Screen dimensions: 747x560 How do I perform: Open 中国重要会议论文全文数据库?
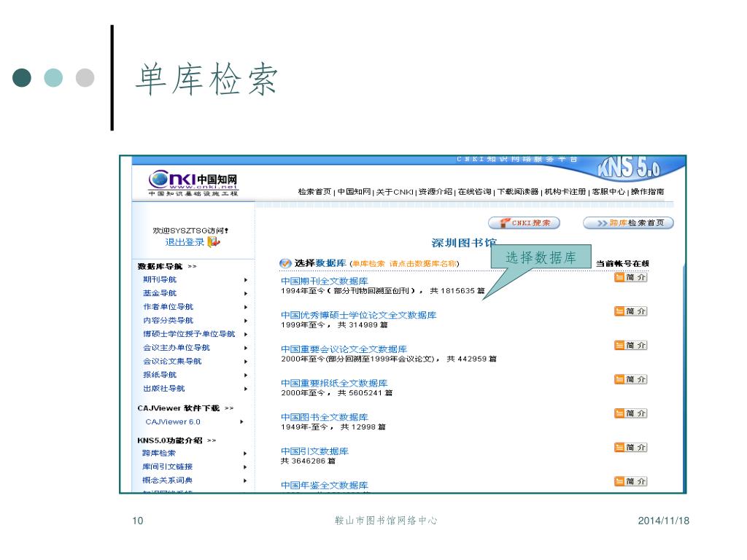coord(344,349)
